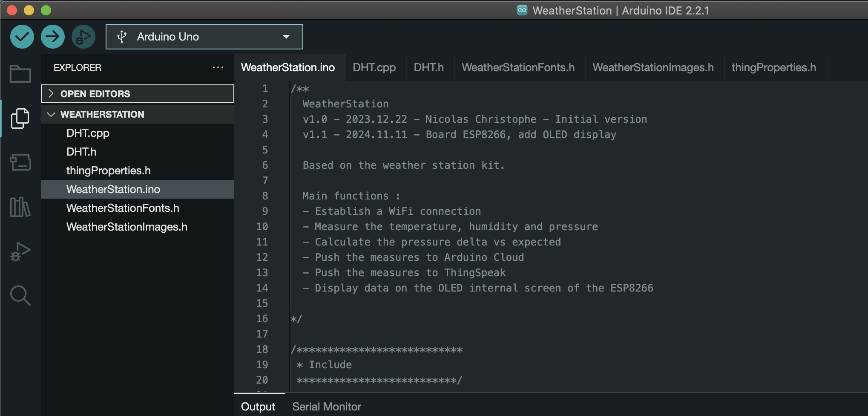The image size is (868, 416).
Task: Click the 'Push the measures to ThingSpeak' line
Action: [x=404, y=273]
